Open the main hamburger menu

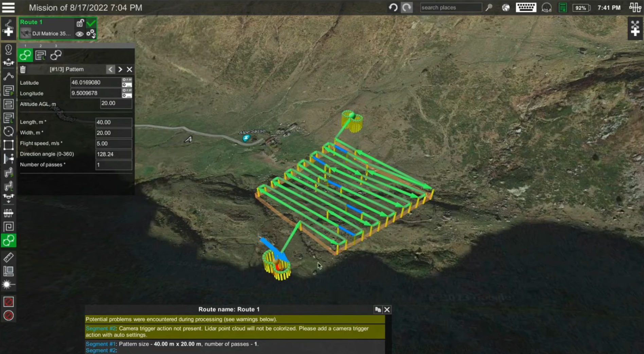tap(8, 7)
